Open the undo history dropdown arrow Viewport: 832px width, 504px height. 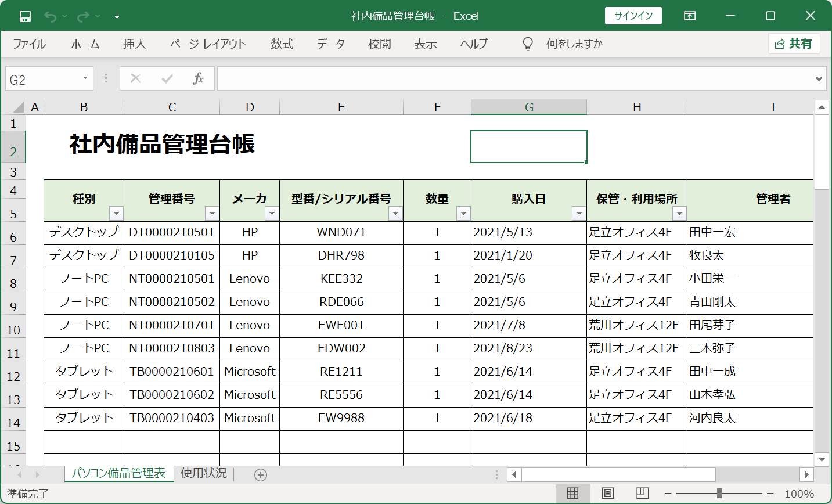point(64,16)
